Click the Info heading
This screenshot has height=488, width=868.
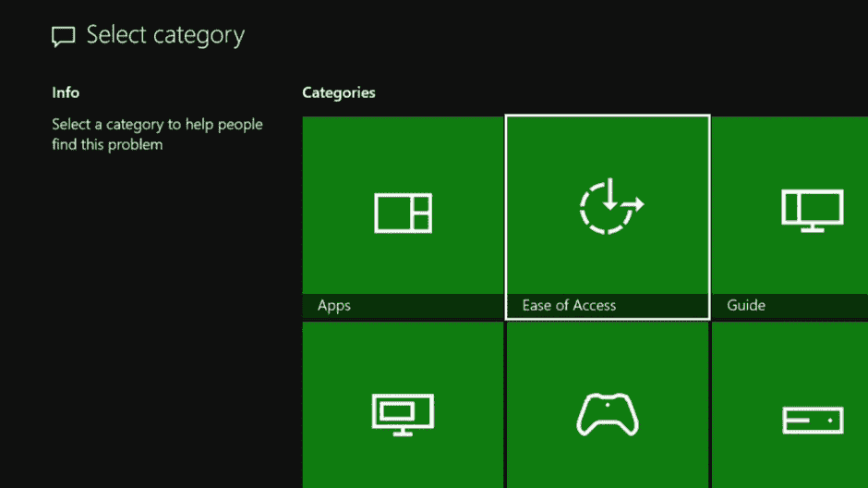(x=66, y=92)
